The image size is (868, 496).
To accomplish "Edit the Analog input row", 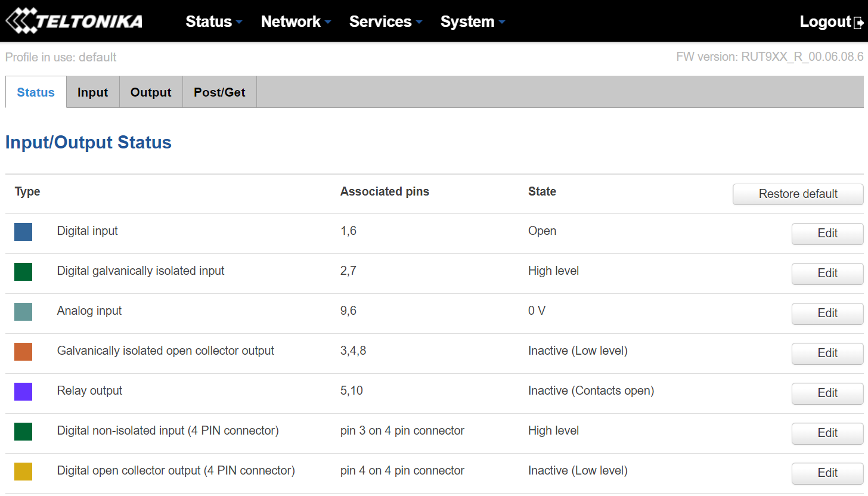I will click(x=827, y=313).
